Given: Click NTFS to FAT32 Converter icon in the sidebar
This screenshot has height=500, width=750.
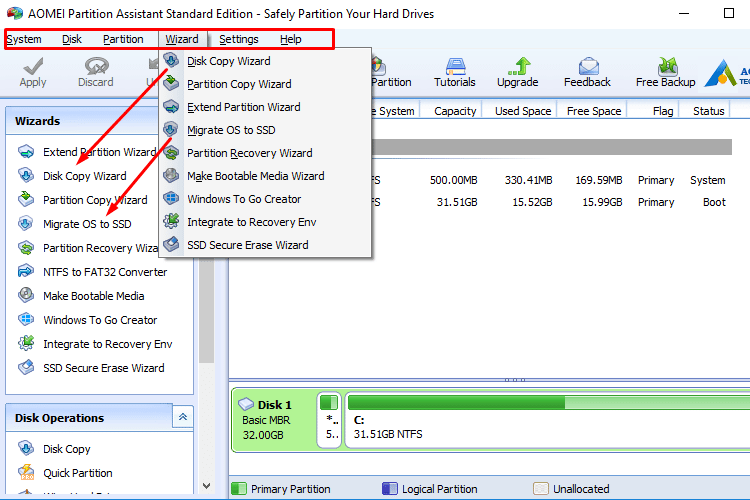Looking at the screenshot, I should click(26, 271).
